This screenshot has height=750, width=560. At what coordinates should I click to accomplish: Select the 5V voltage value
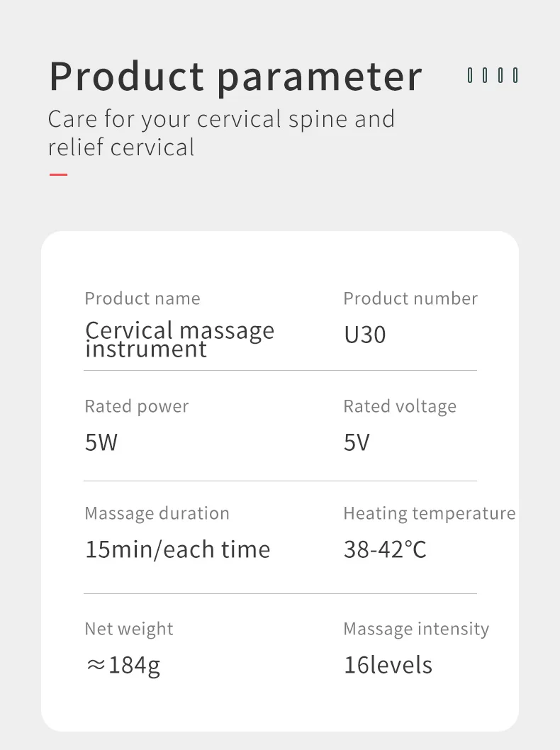(x=357, y=442)
